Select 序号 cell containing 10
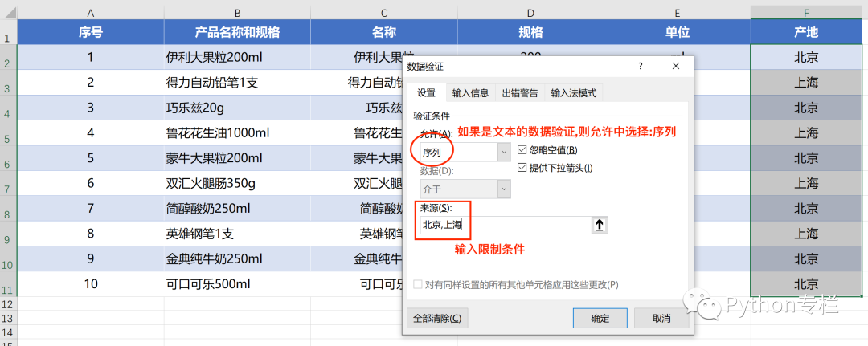This screenshot has width=868, height=346. tap(91, 284)
